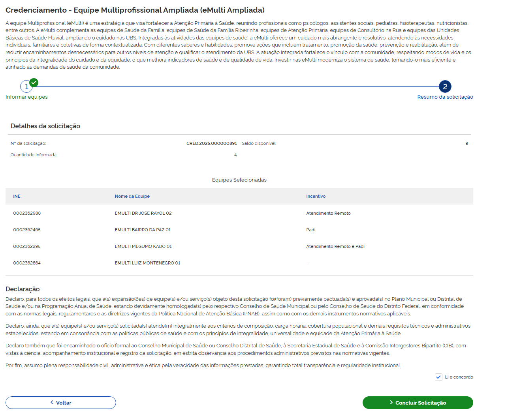Open the Resumo da solicitação step label
This screenshot has height=420, width=506.
(445, 97)
